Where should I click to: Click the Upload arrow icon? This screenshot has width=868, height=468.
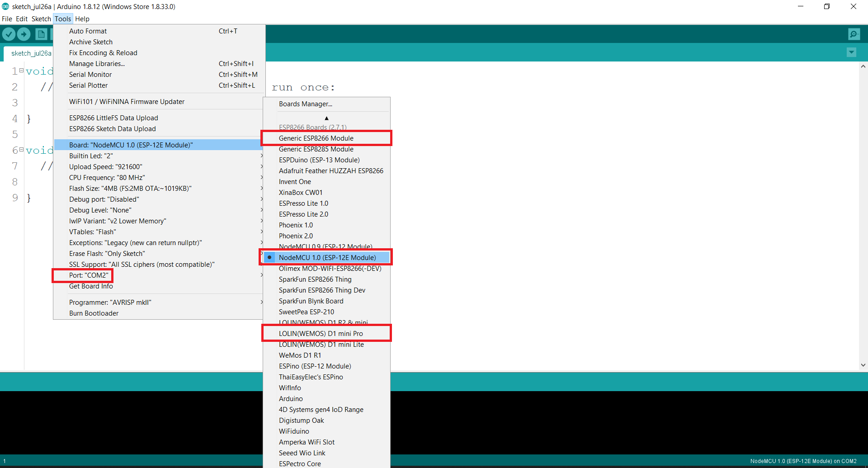pyautogui.click(x=24, y=34)
